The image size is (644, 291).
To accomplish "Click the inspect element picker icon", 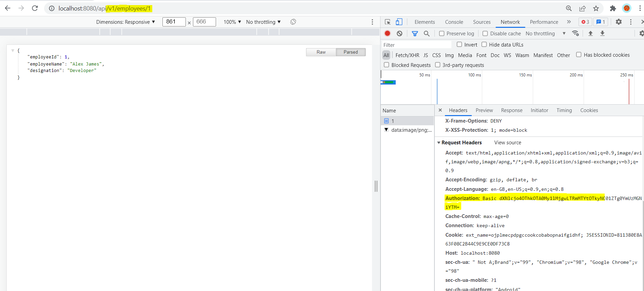I will pyautogui.click(x=388, y=22).
